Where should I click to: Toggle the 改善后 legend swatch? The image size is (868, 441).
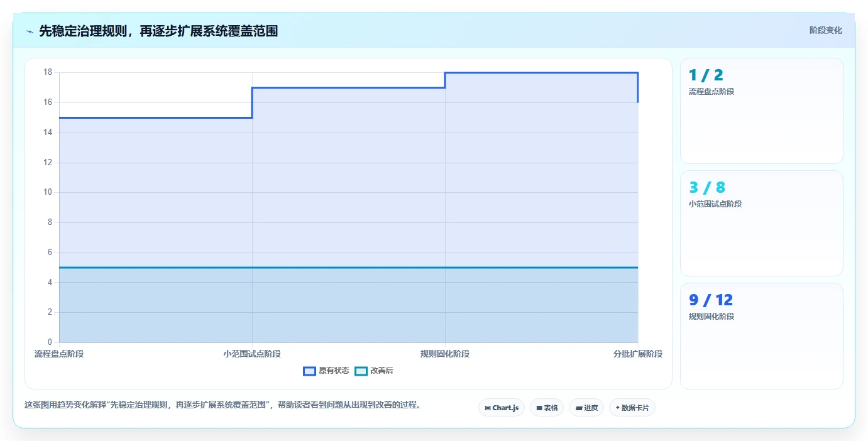pyautogui.click(x=361, y=371)
